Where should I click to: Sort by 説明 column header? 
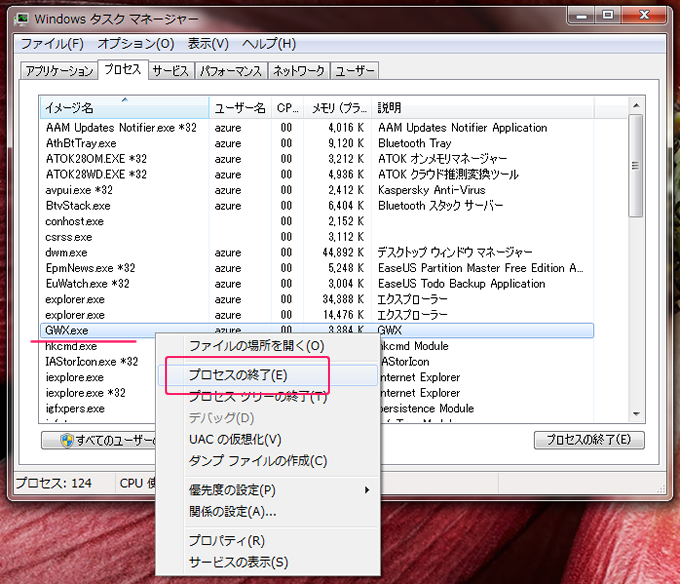point(483,108)
